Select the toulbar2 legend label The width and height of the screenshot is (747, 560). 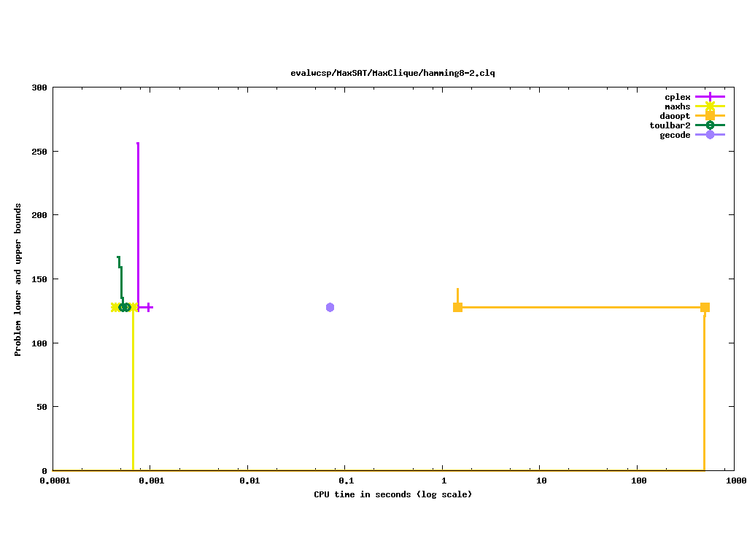pyautogui.click(x=670, y=125)
